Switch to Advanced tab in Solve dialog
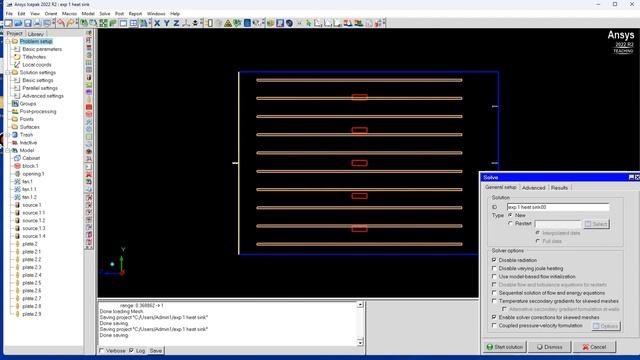This screenshot has width=640, height=360. click(533, 188)
